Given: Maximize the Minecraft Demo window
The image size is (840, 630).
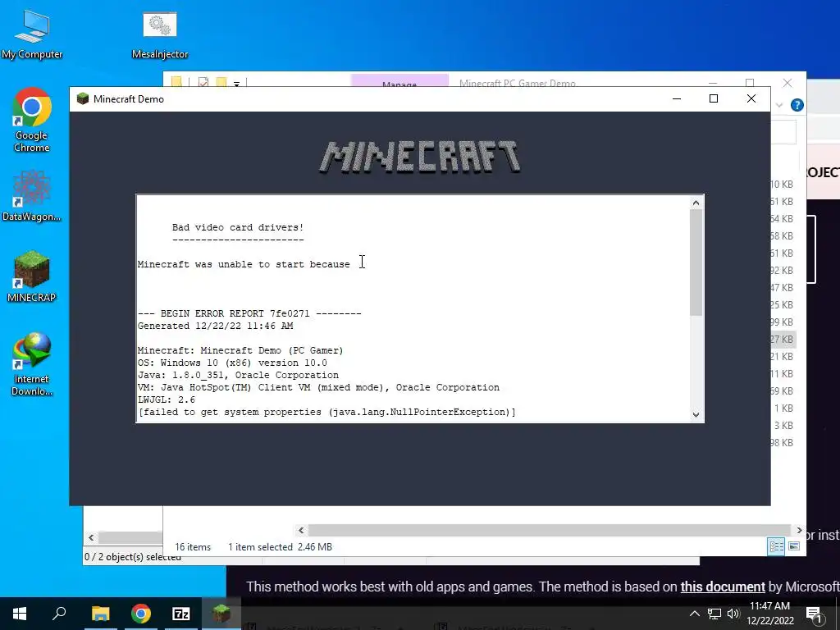Looking at the screenshot, I should click(x=714, y=98).
